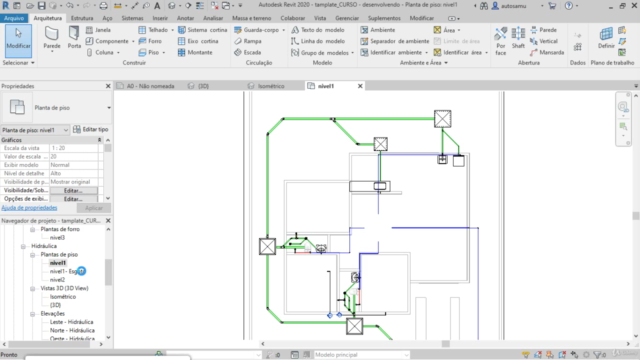The width and height of the screenshot is (640, 360).
Task: Click Editar for Visibilidade/Sobreposição
Action: pyautogui.click(x=73, y=191)
